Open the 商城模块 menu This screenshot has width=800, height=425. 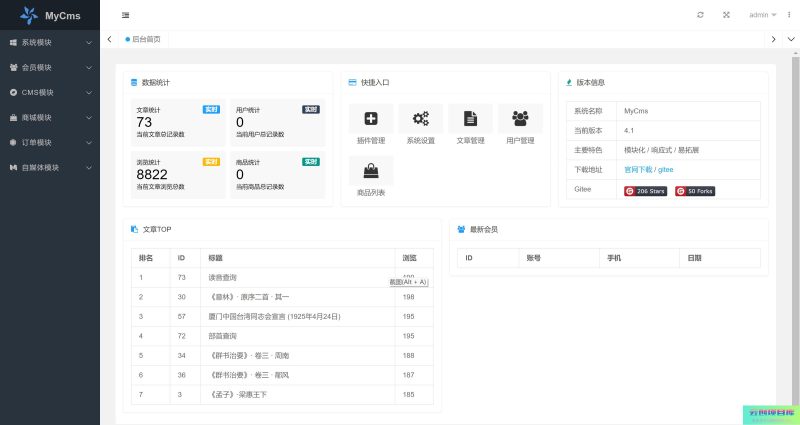click(50, 117)
